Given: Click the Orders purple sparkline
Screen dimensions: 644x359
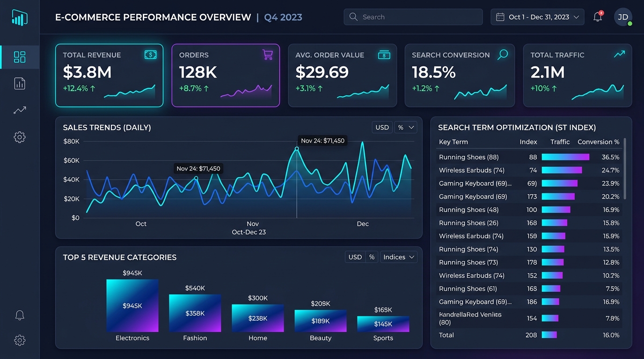Looking at the screenshot, I should pyautogui.click(x=246, y=91).
